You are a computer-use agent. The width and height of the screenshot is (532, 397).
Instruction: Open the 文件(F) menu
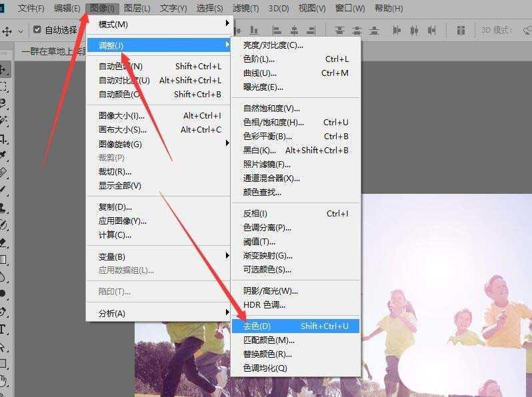pos(31,8)
